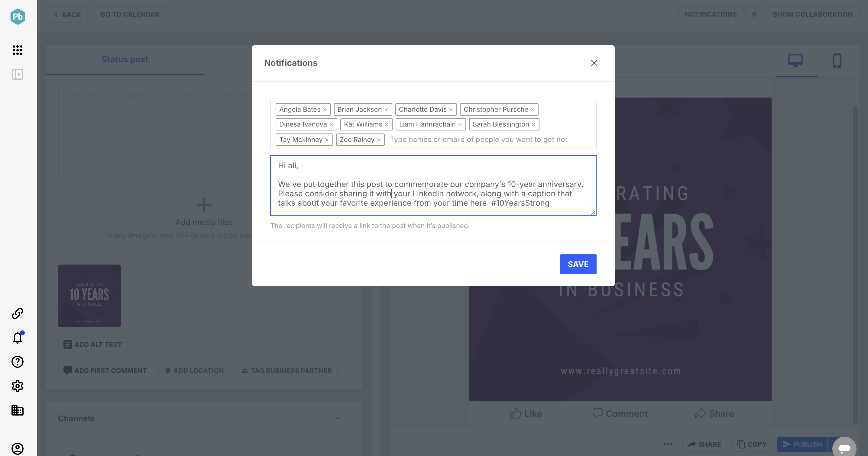The width and height of the screenshot is (868, 456).
Task: Click the PUBLISH button
Action: pyautogui.click(x=802, y=444)
